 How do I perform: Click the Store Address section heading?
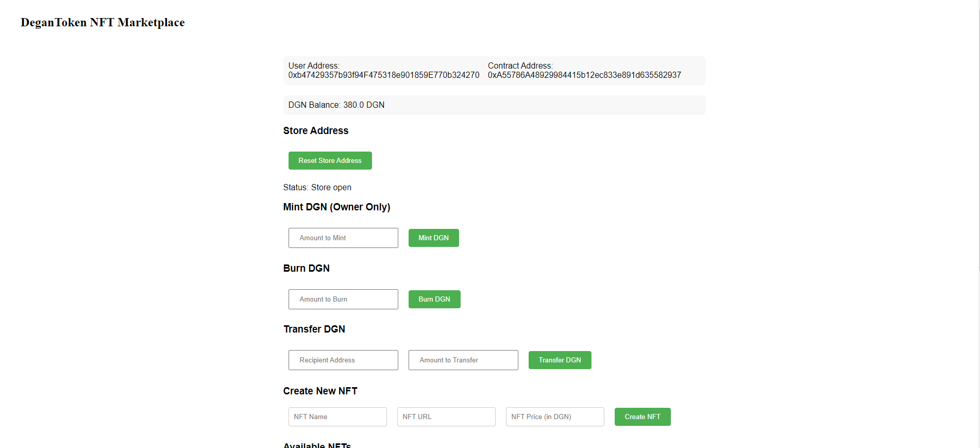pyautogui.click(x=315, y=130)
